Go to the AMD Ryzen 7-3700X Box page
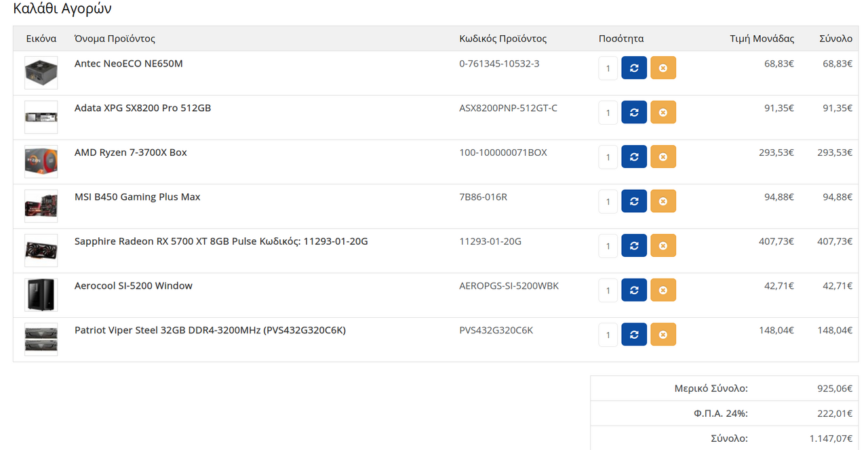This screenshot has height=450, width=868. (131, 152)
